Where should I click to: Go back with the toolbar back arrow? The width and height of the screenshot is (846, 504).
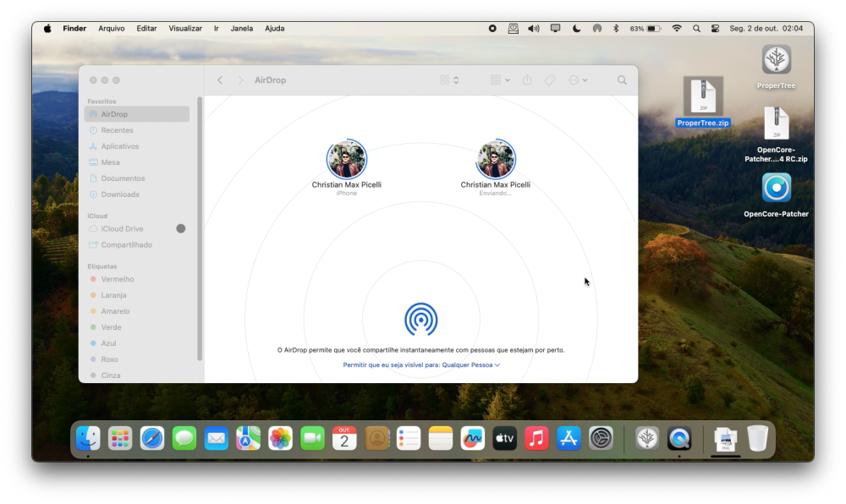(x=220, y=80)
